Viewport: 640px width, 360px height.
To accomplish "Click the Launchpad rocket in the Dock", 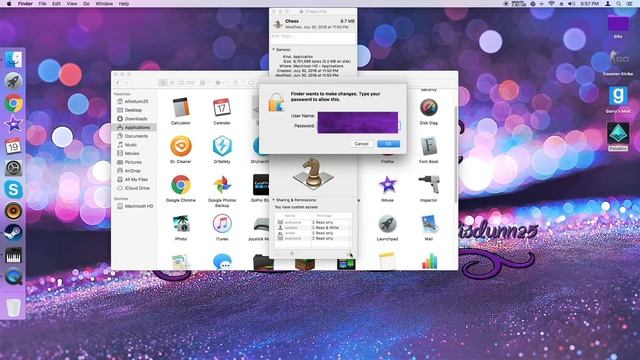I will (x=13, y=81).
